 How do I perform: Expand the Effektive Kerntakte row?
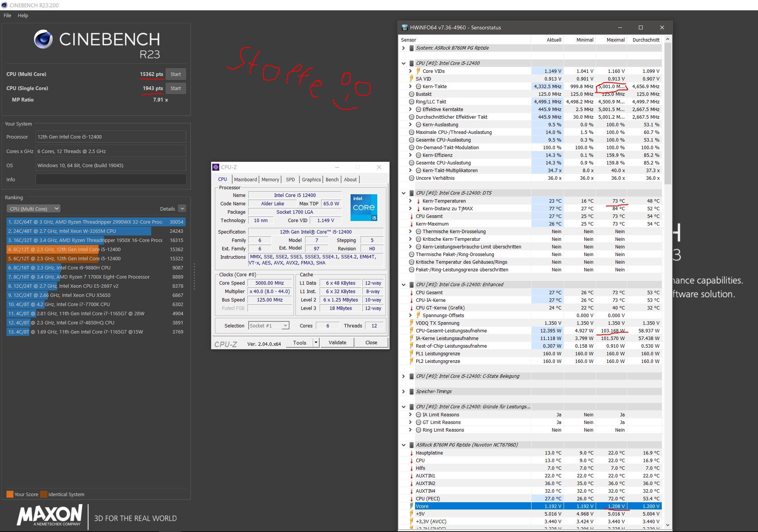[x=411, y=109]
